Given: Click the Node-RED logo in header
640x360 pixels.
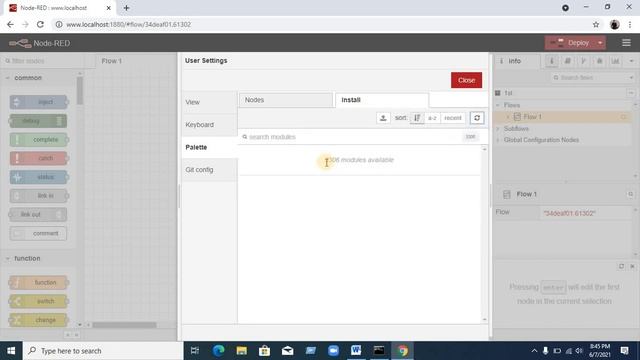Looking at the screenshot, I should click(x=39, y=43).
